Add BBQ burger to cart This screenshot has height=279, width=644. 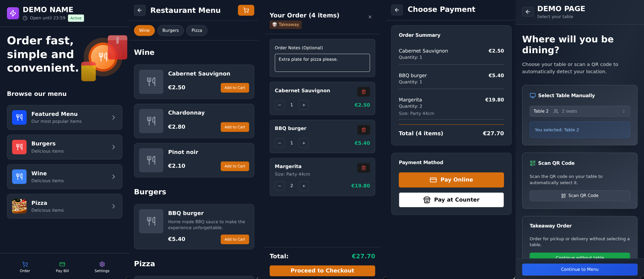(235, 239)
